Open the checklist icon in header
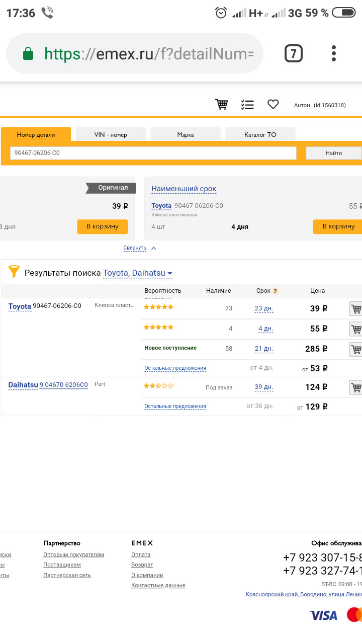This screenshot has height=644, width=362. pyautogui.click(x=247, y=105)
